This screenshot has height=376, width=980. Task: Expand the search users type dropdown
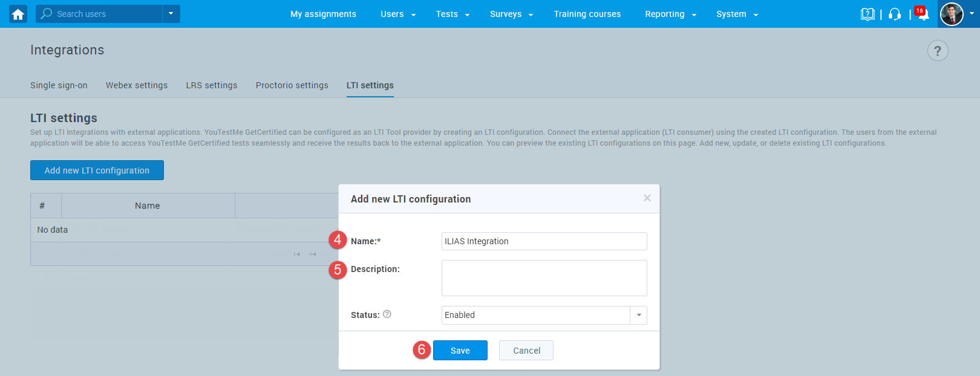pyautogui.click(x=171, y=14)
